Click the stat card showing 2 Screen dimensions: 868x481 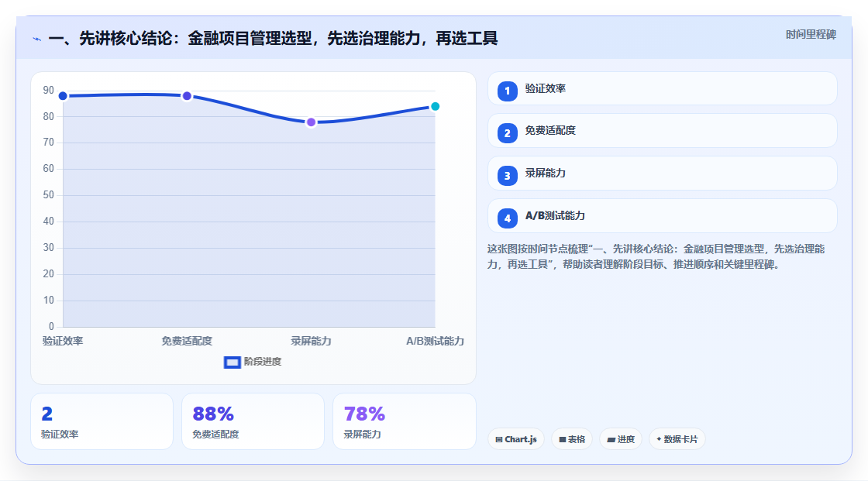[102, 422]
